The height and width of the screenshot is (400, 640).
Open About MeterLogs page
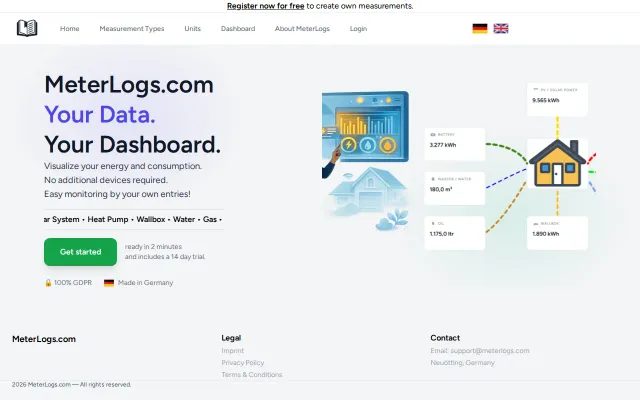coord(302,29)
